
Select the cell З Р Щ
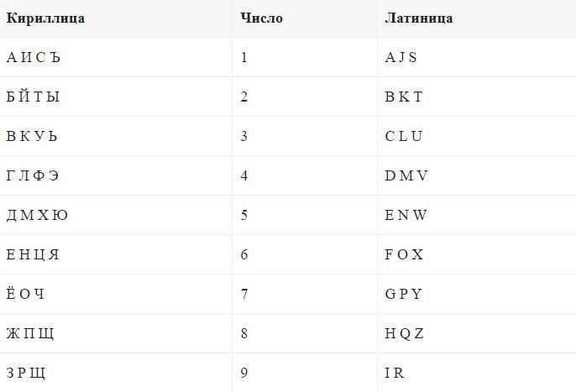tap(116, 373)
